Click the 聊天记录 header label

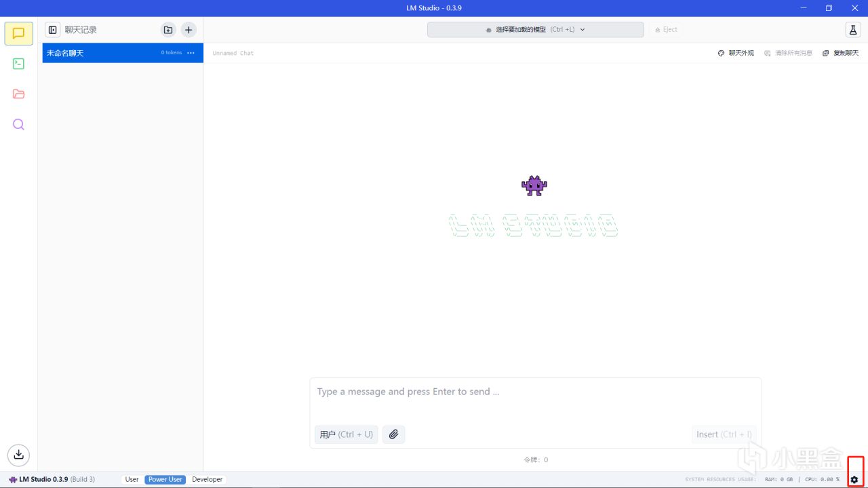point(81,30)
